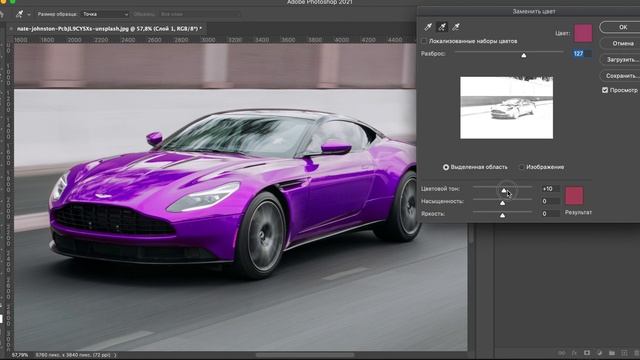Click the horizontal scrollbar below the canvas
The width and height of the screenshot is (640, 360).
pos(305,355)
